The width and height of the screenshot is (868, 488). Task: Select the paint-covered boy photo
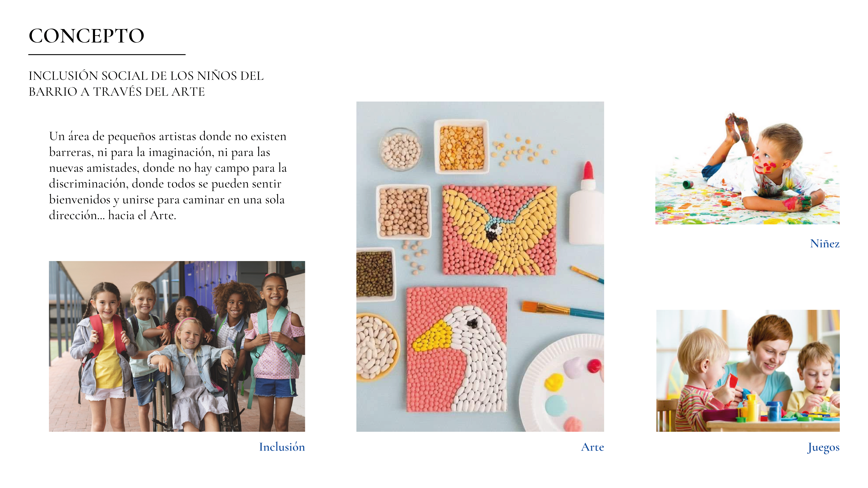(x=747, y=168)
